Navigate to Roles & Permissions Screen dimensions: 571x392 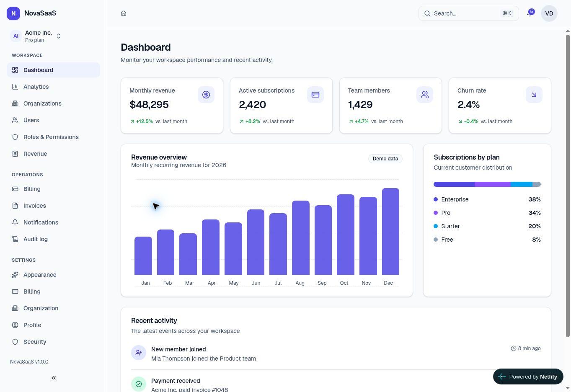click(x=53, y=137)
